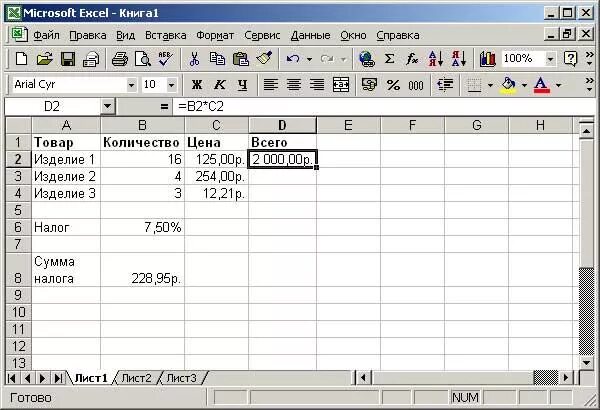Screen dimensions: 600x410
Task: Align text right
Action: 317,85
